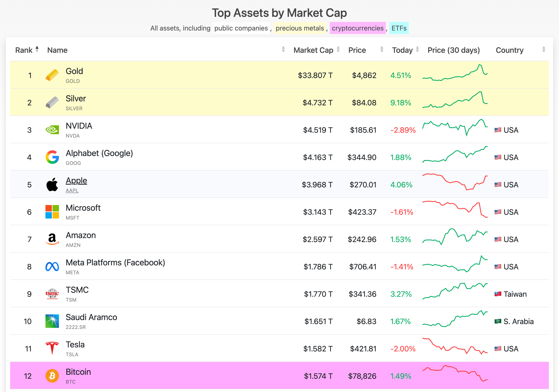
Task: Sort table by Market Cap column
Action: click(x=313, y=50)
